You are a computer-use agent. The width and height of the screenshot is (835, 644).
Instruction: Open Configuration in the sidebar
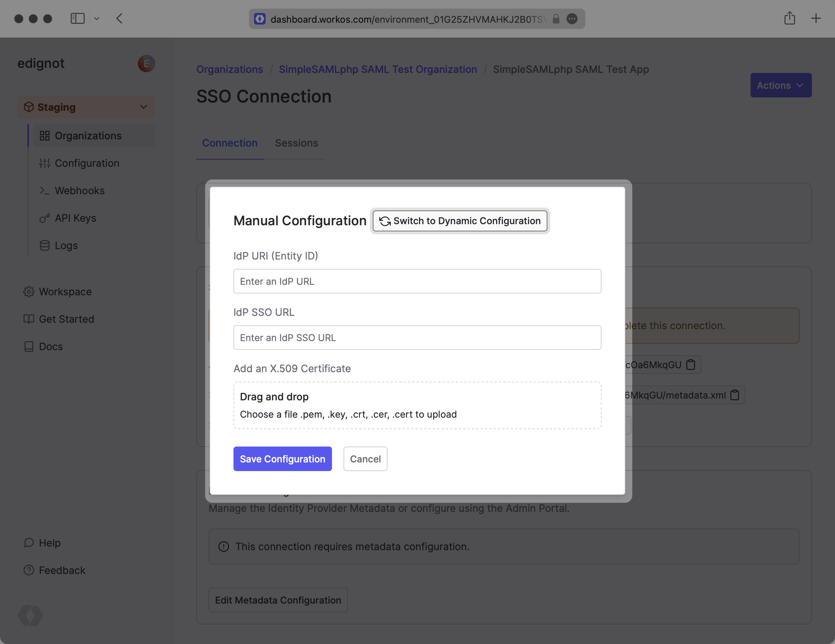(x=87, y=163)
